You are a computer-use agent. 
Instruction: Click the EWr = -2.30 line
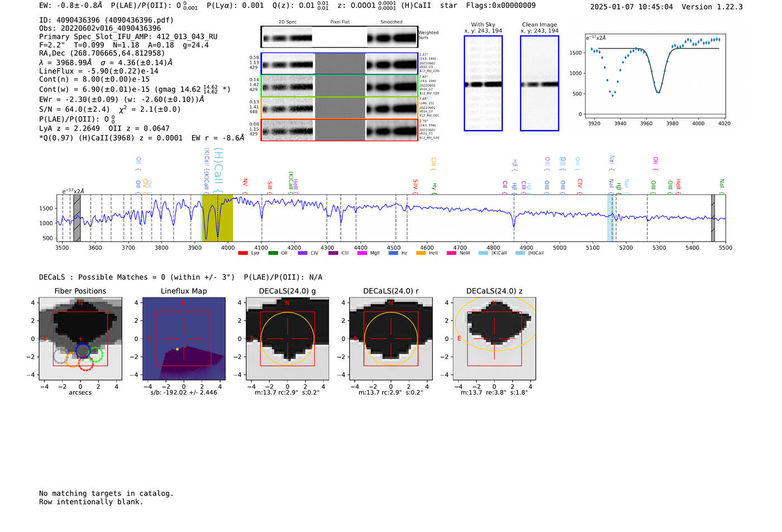click(x=121, y=99)
